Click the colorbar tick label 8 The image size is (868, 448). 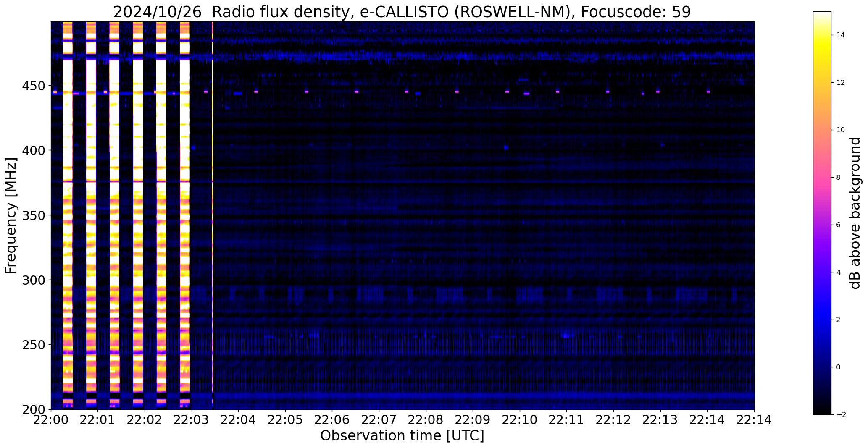[838, 178]
